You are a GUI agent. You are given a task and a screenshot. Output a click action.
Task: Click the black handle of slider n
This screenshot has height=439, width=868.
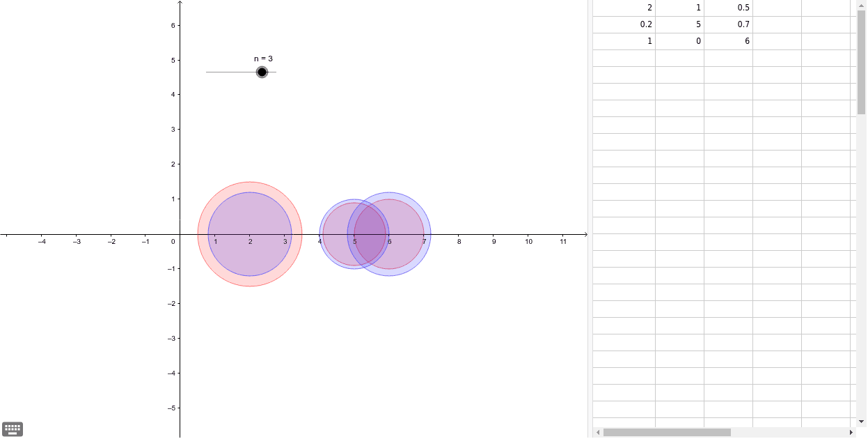[x=262, y=72]
